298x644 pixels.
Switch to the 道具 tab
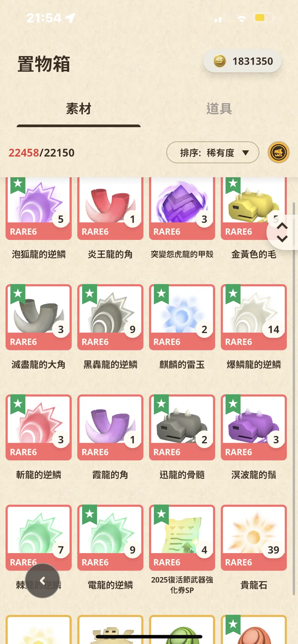click(219, 109)
